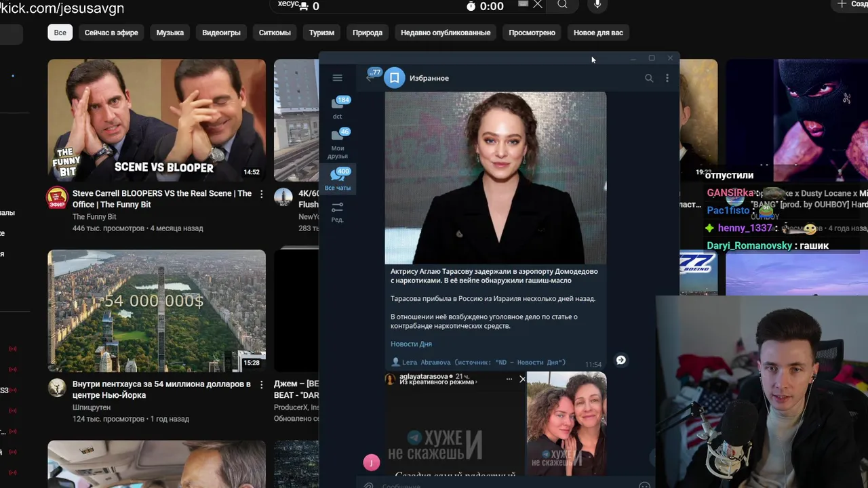Select the Сейчас в эфире chip
This screenshot has width=868, height=488.
coord(111,33)
